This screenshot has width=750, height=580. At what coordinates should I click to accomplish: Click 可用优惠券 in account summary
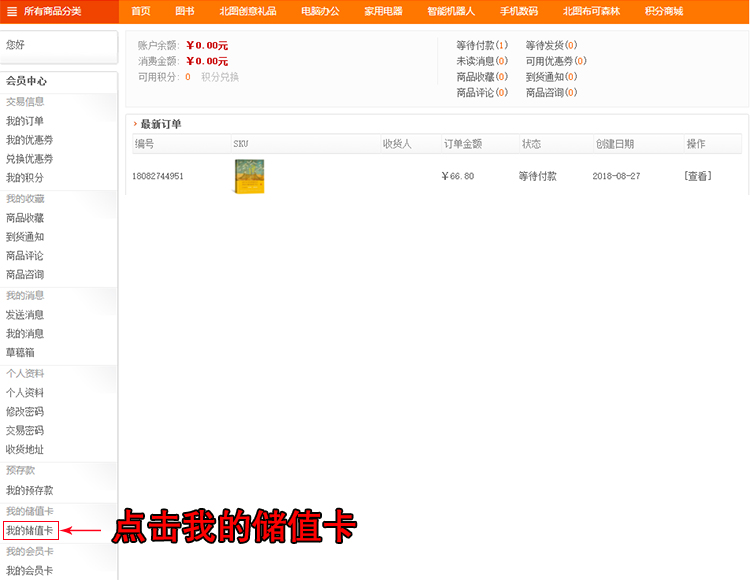coord(555,61)
